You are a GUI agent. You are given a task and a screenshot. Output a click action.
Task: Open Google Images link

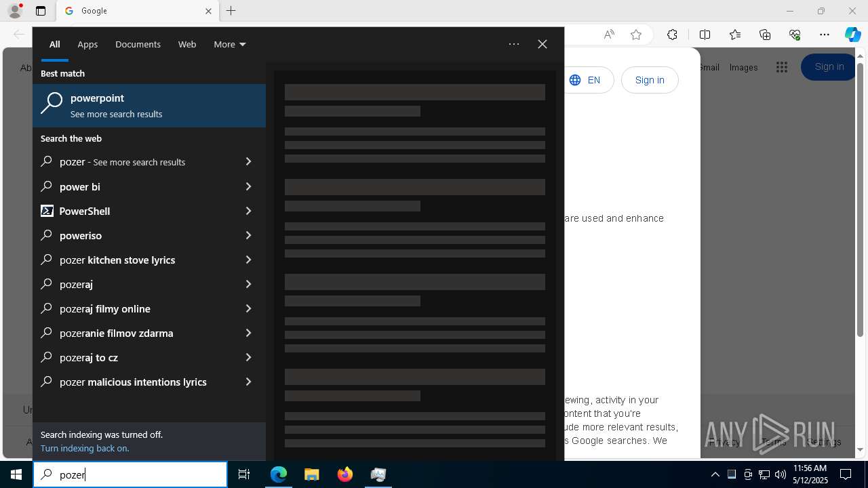743,67
